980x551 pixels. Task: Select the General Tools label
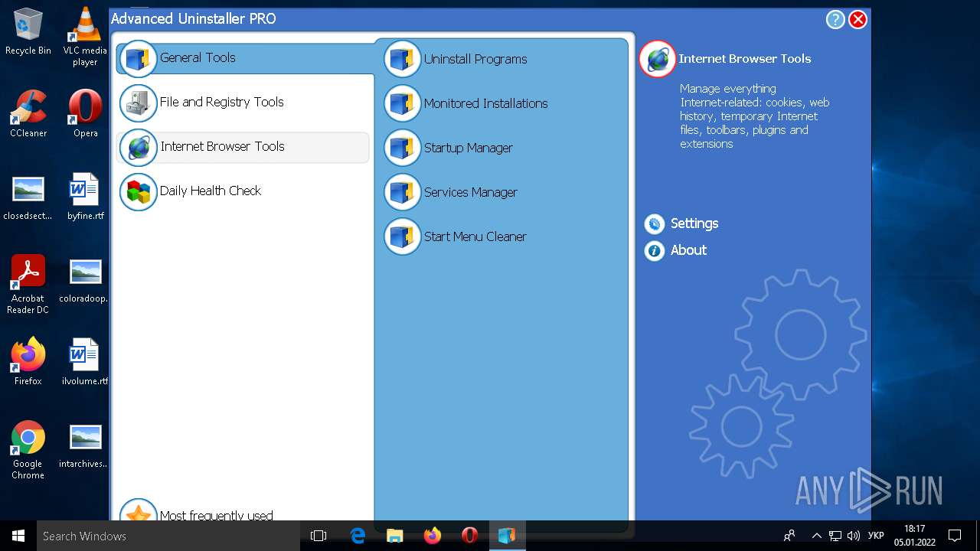coord(198,57)
